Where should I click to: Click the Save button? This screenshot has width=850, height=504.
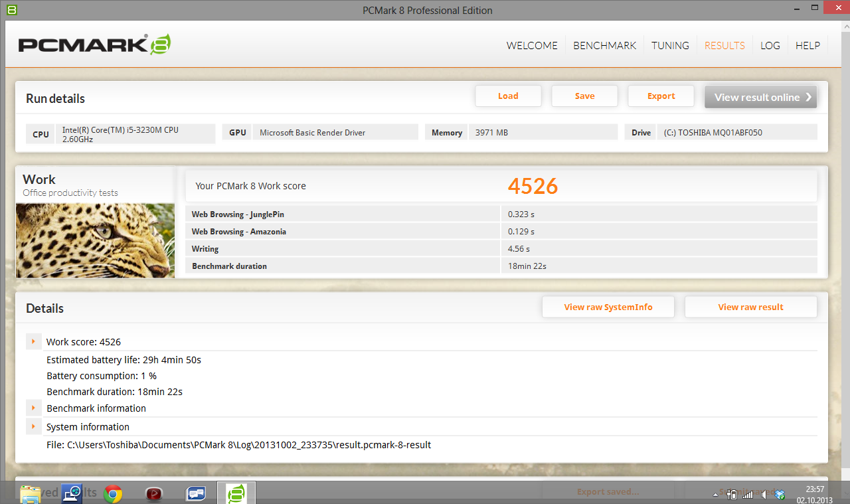584,96
